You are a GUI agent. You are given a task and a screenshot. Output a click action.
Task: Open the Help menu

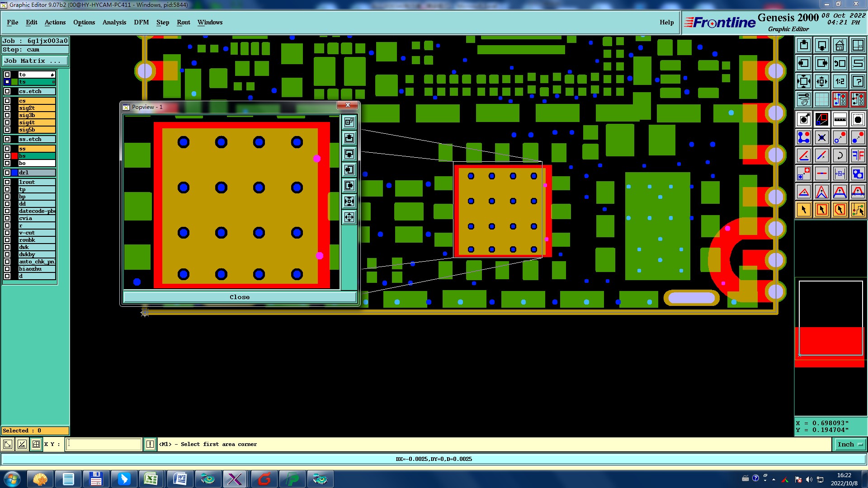pyautogui.click(x=667, y=22)
